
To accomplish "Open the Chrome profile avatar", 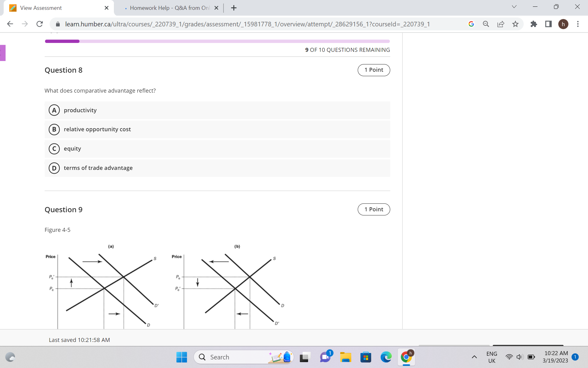I will click(564, 24).
